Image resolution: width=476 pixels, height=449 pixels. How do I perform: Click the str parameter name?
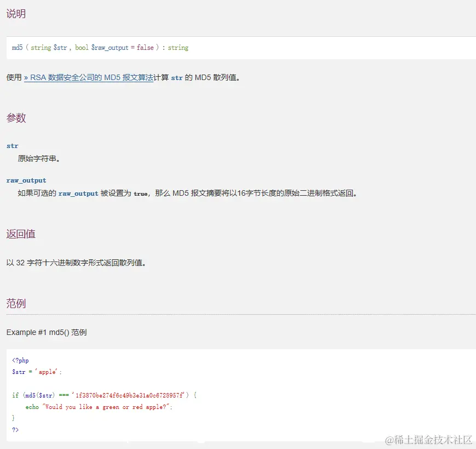click(13, 146)
